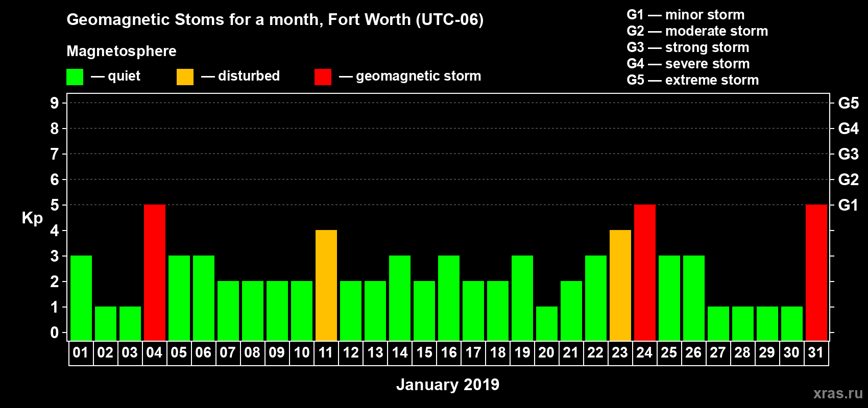Click the Kp value 0 tick label
Screen dimensions: 868x408
pyautogui.click(x=54, y=333)
